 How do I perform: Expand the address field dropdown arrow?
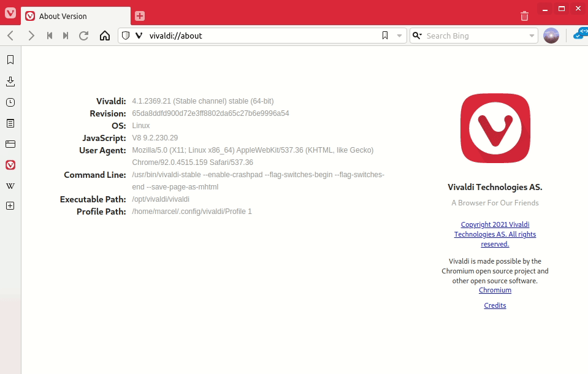coord(399,36)
